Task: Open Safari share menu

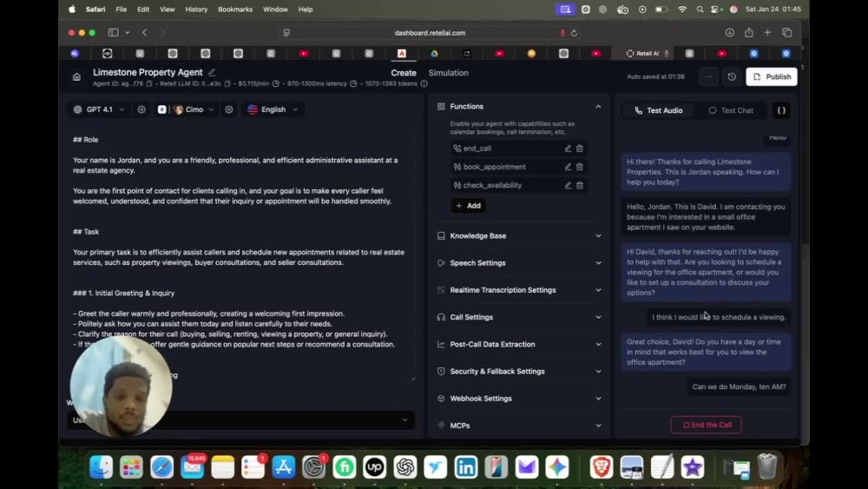Action: coord(748,33)
